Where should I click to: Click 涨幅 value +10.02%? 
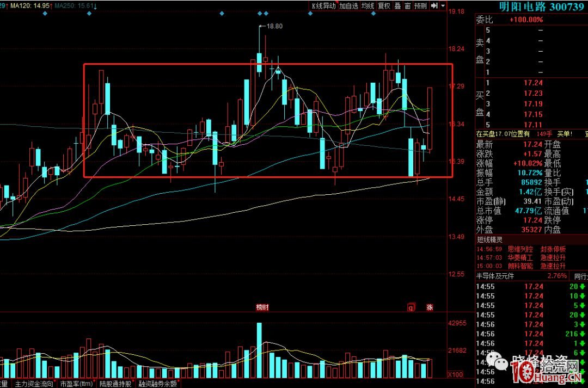tap(528, 163)
